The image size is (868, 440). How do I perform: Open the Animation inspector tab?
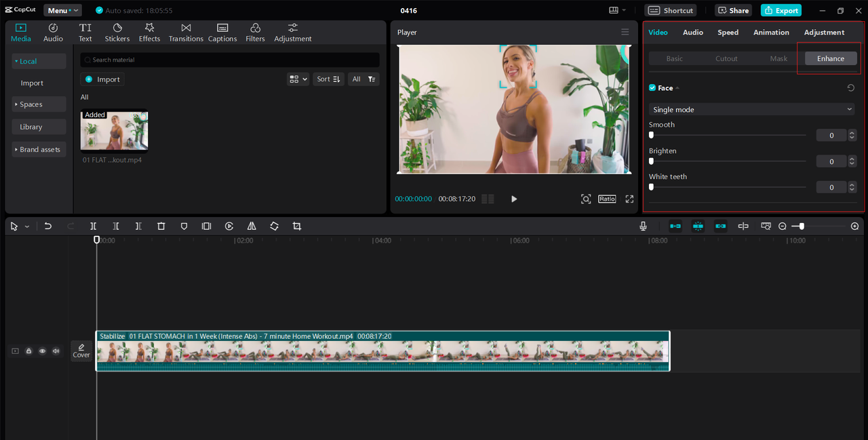(x=771, y=33)
